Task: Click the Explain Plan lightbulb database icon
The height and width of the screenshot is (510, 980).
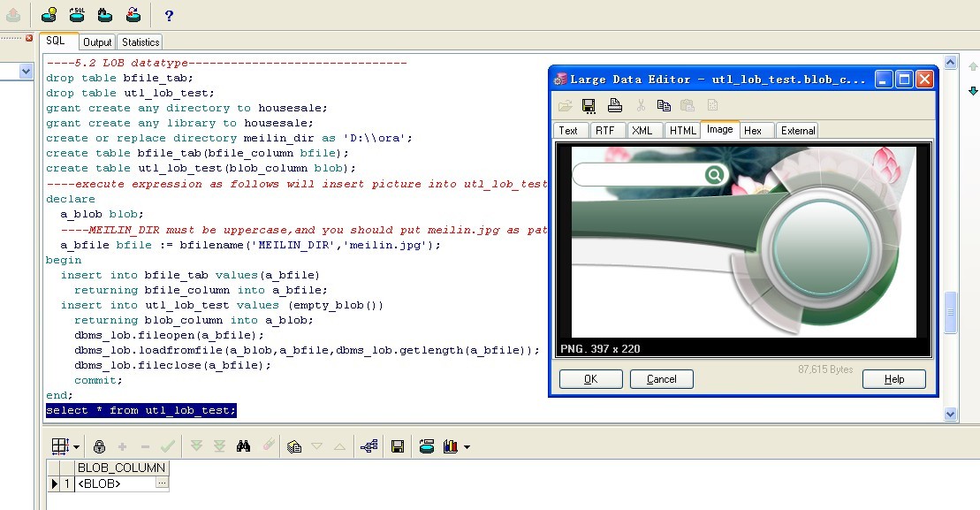Action: [x=49, y=14]
